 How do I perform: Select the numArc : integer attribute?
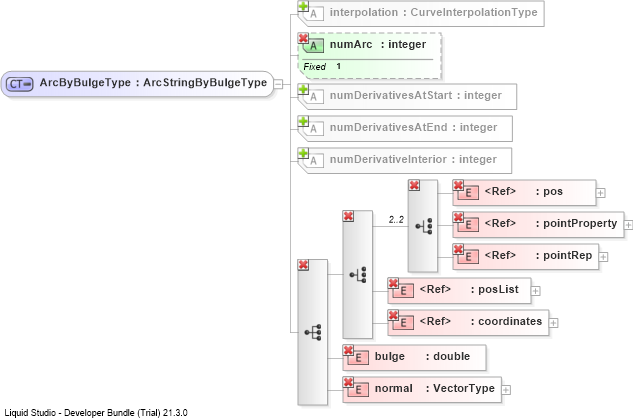(369, 56)
